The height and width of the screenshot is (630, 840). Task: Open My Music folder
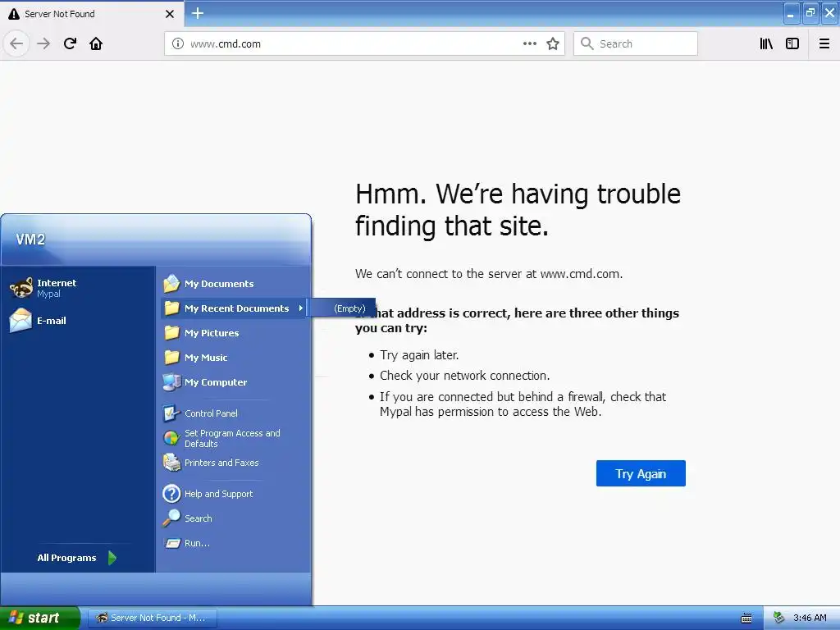click(x=234, y=358)
